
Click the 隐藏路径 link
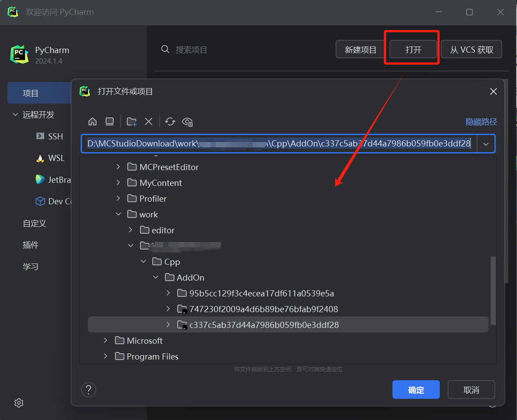[481, 122]
